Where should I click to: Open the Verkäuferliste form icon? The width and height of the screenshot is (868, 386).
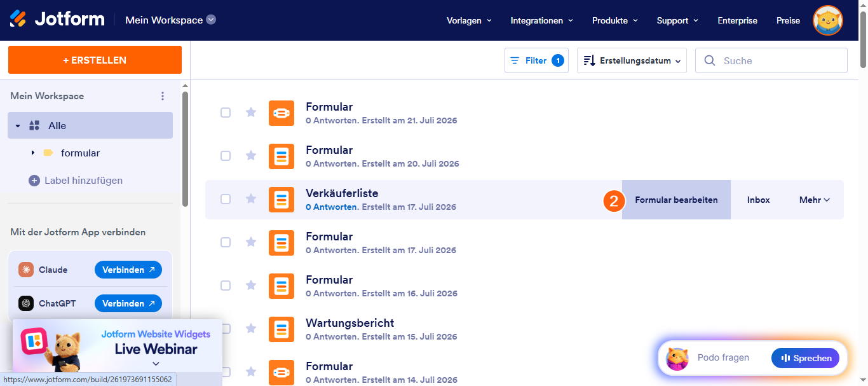[x=281, y=200]
